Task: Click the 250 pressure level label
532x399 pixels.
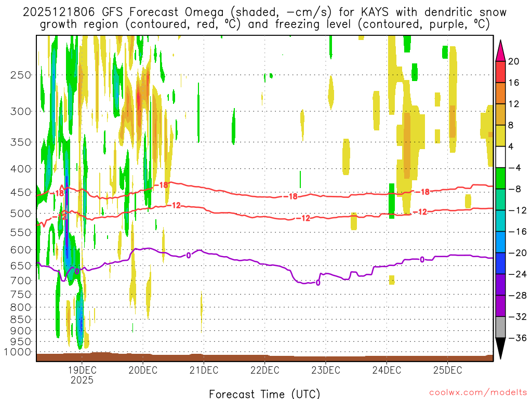Action: point(21,75)
